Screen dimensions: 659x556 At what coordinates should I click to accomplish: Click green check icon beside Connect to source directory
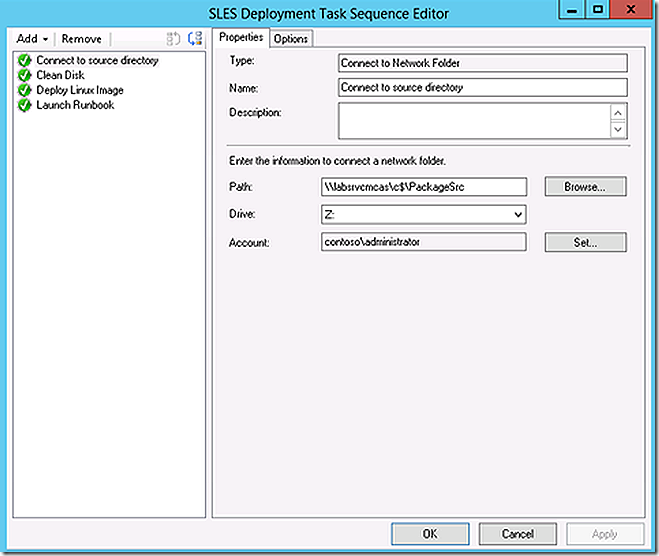24,61
